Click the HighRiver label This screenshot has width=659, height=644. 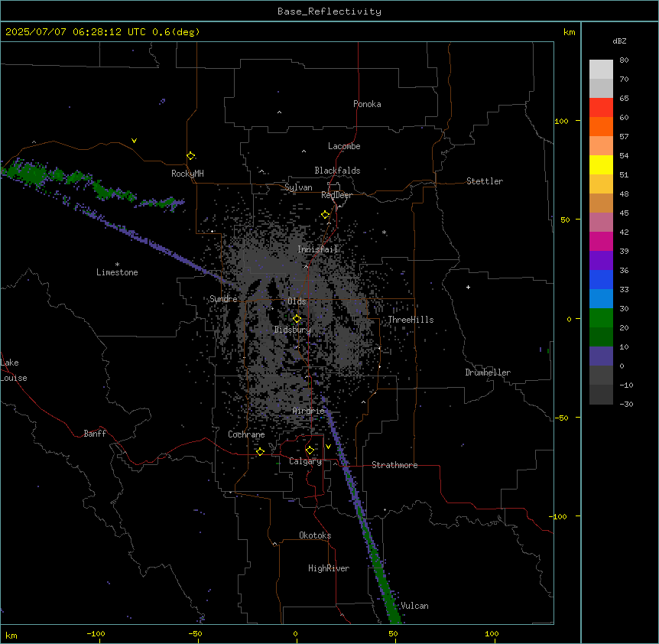click(x=329, y=568)
